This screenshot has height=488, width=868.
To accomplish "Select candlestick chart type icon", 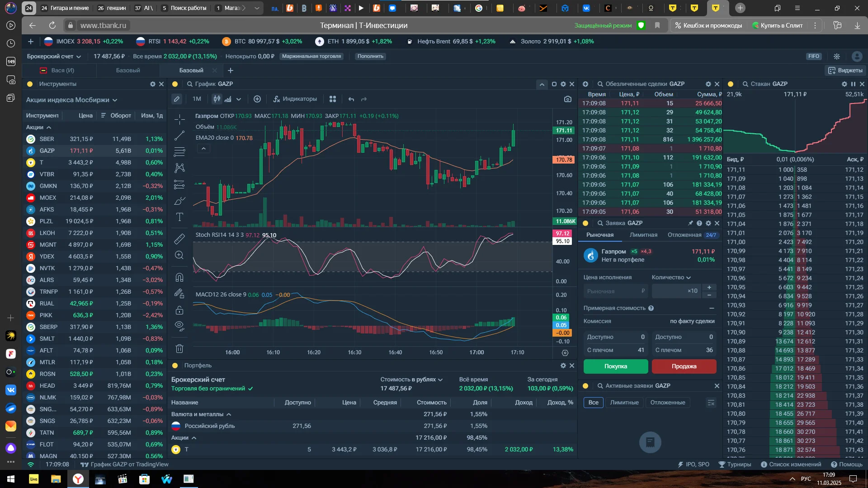I will point(217,99).
